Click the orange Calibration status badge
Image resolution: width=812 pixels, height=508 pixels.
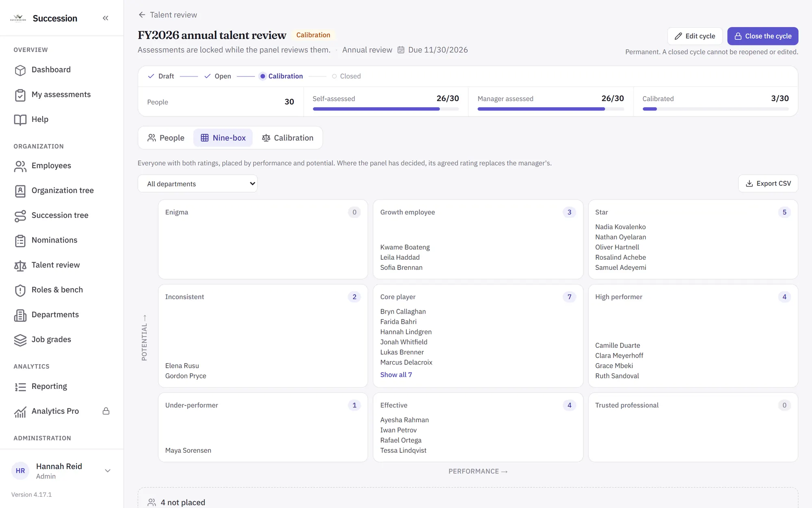click(x=313, y=35)
